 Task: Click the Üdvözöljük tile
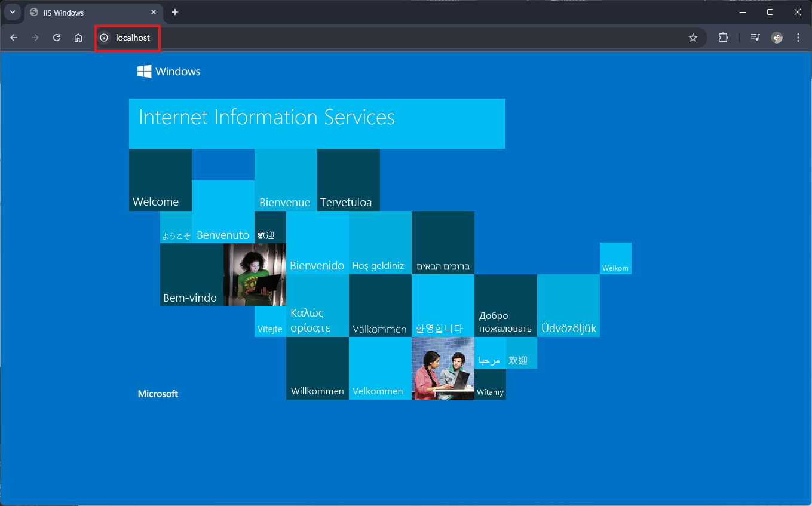568,305
